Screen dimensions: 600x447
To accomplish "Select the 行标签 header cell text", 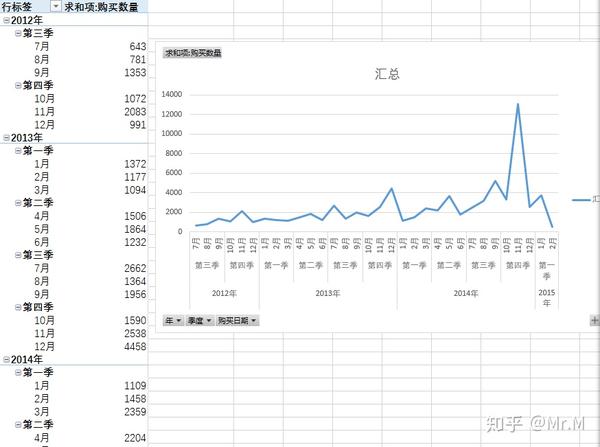I will (x=16, y=7).
